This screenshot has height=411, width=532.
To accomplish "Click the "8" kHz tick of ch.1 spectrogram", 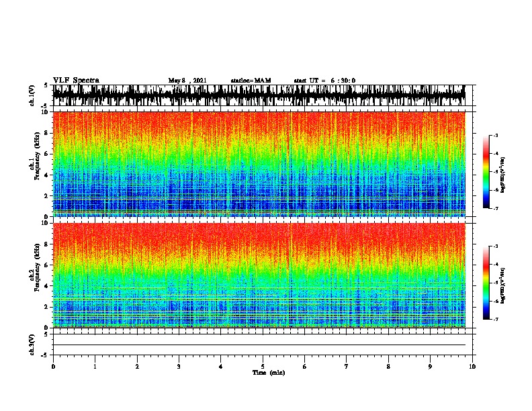I will coord(46,133).
